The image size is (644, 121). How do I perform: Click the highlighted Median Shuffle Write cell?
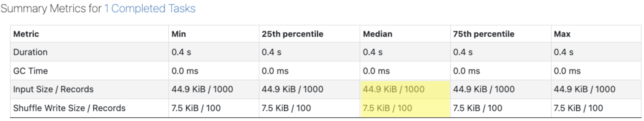tap(387, 108)
